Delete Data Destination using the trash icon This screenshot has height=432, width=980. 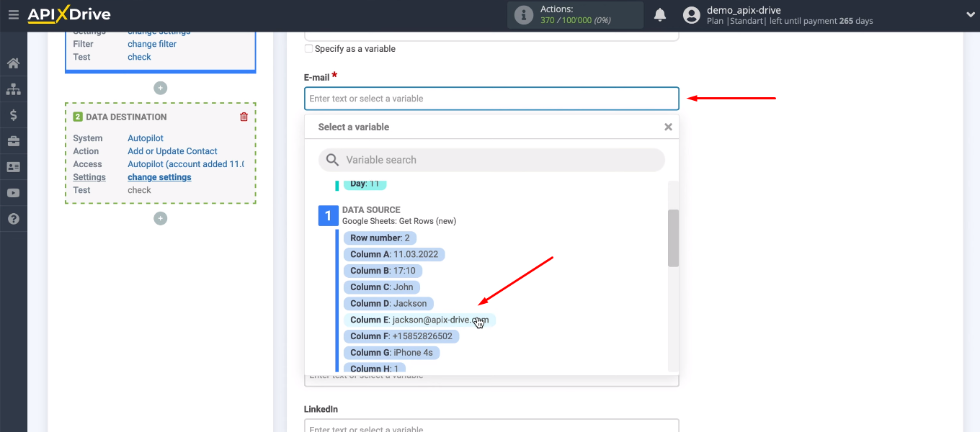pyautogui.click(x=244, y=116)
